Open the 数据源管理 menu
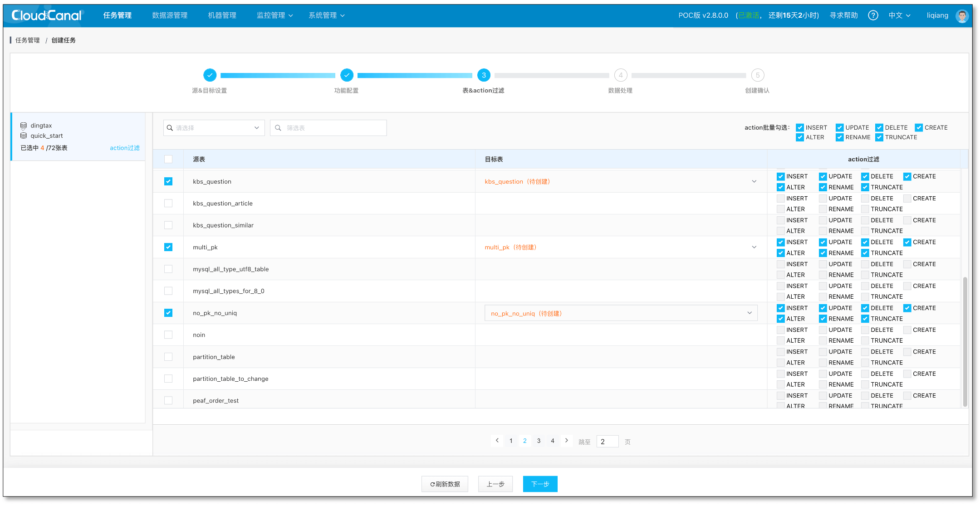 click(x=170, y=15)
